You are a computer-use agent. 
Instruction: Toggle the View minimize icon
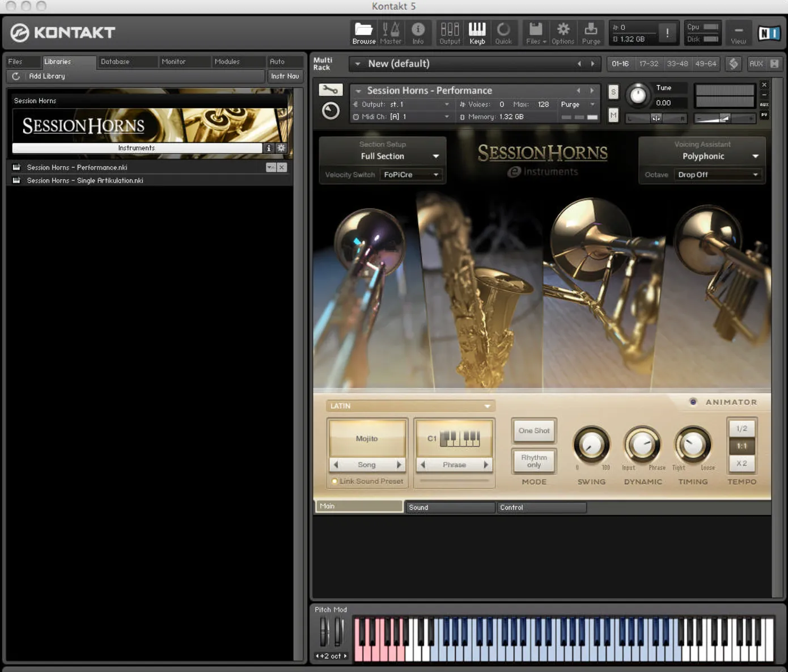pyautogui.click(x=738, y=33)
